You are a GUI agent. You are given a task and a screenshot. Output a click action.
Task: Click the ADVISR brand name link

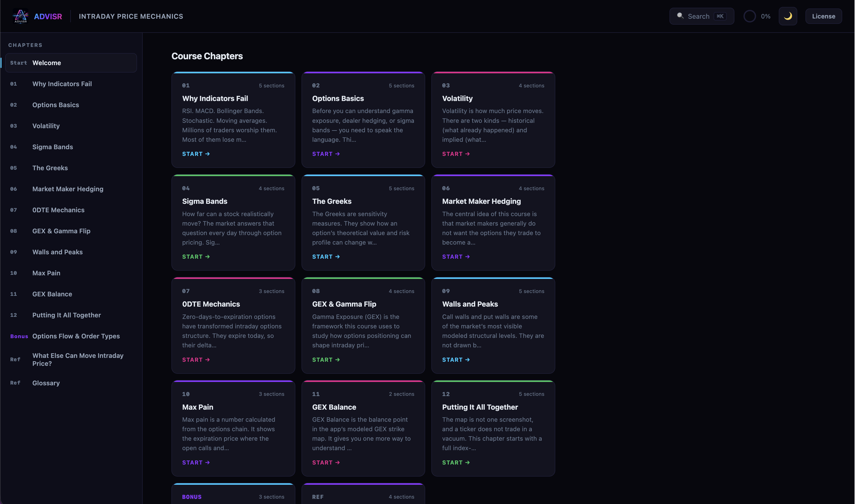48,16
